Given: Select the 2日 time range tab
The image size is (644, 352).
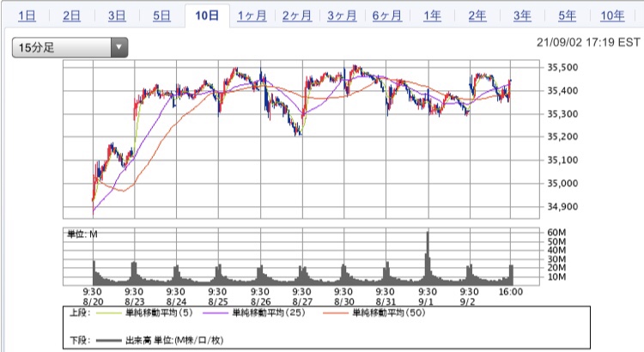Looking at the screenshot, I should [71, 16].
